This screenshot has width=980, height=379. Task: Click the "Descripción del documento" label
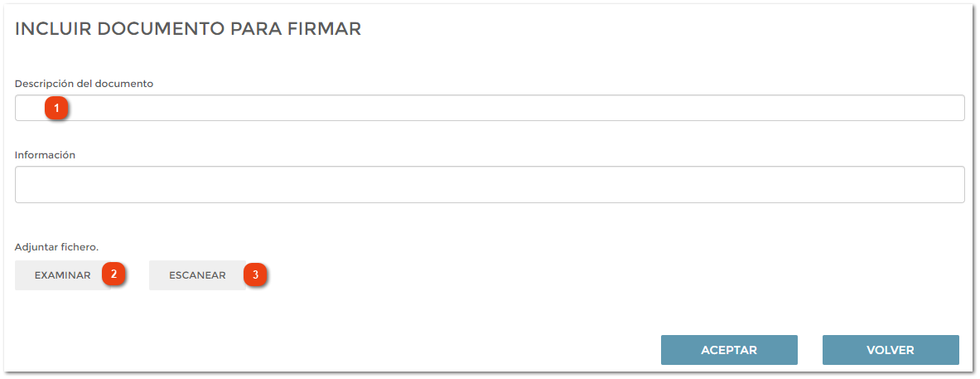[84, 84]
